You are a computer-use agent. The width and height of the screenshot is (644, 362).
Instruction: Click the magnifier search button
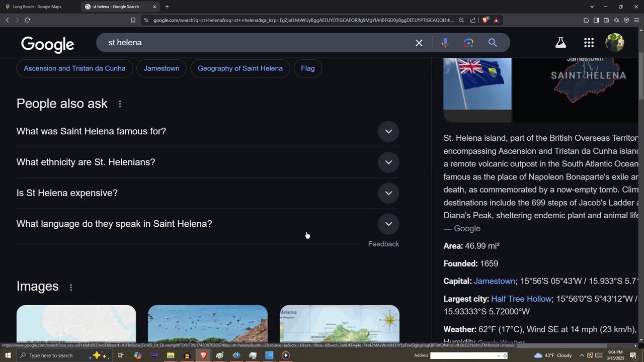[x=493, y=43]
